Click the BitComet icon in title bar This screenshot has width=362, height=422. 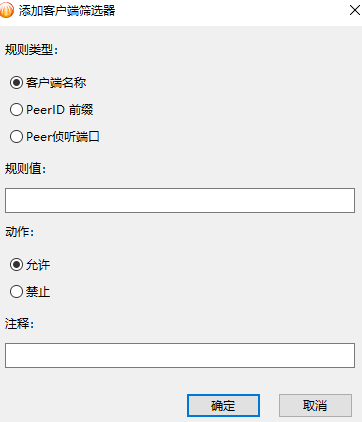(6, 10)
